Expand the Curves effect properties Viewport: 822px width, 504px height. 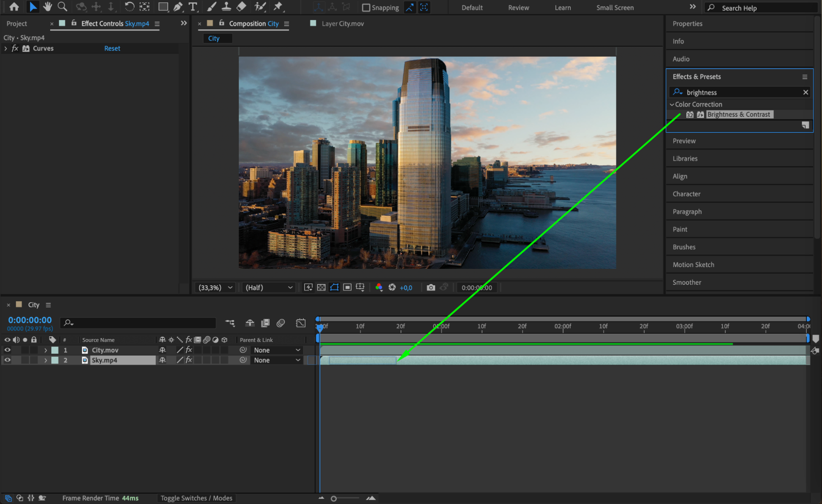coord(6,49)
